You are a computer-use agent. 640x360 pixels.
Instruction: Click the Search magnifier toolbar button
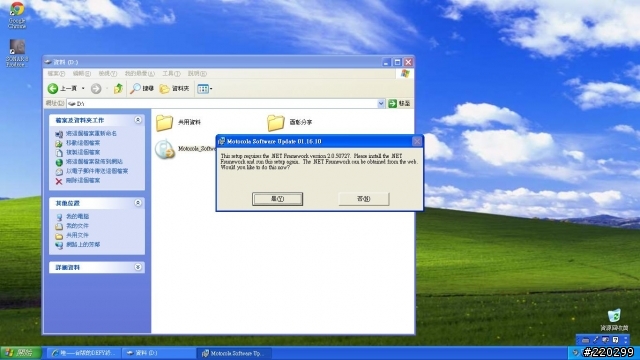point(142,88)
